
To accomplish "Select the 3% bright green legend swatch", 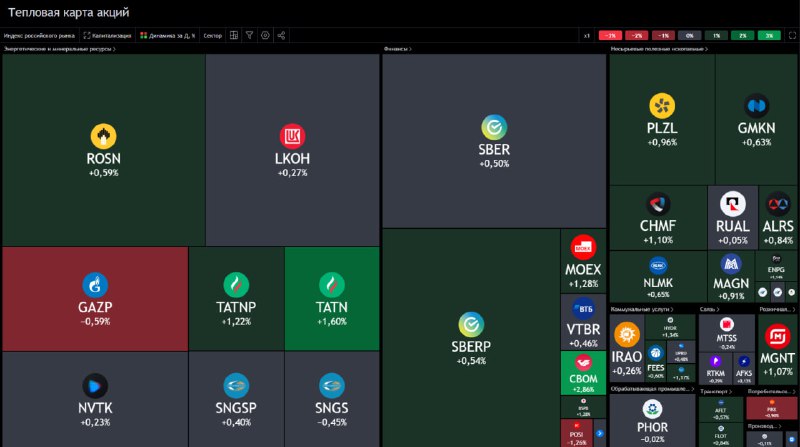I will coord(769,36).
